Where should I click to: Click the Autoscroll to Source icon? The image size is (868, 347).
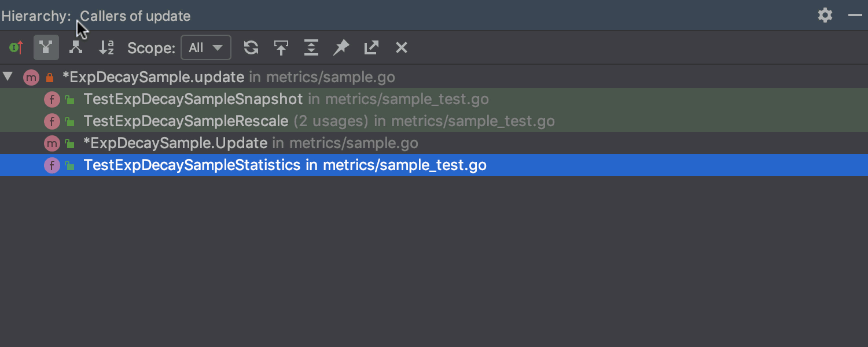281,47
